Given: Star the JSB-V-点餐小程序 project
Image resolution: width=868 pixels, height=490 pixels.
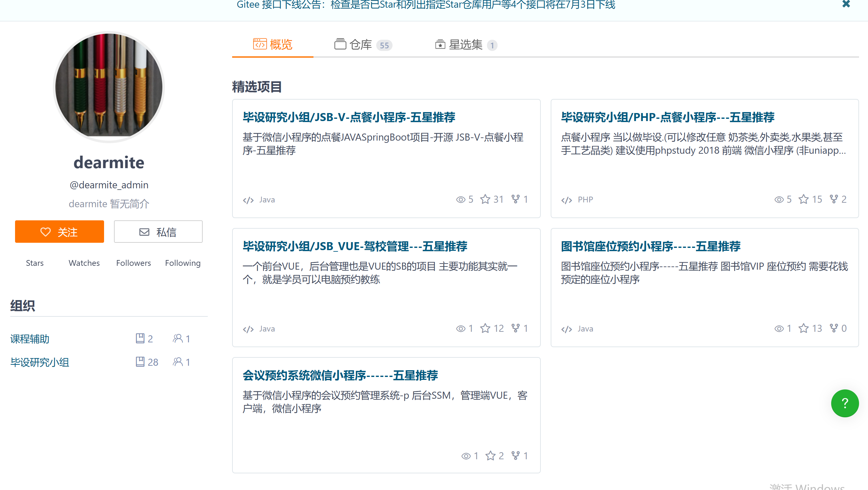Looking at the screenshot, I should pos(484,199).
